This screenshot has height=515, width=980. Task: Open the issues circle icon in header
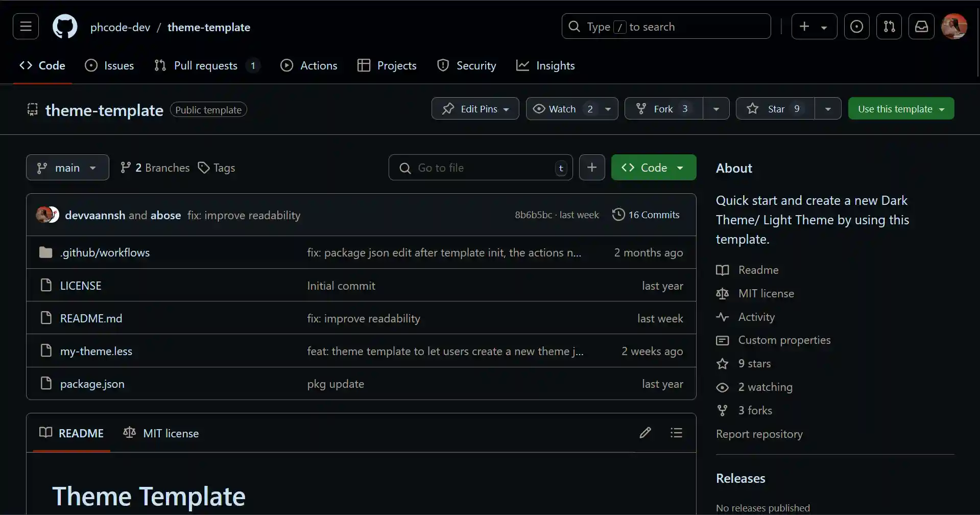(x=856, y=27)
